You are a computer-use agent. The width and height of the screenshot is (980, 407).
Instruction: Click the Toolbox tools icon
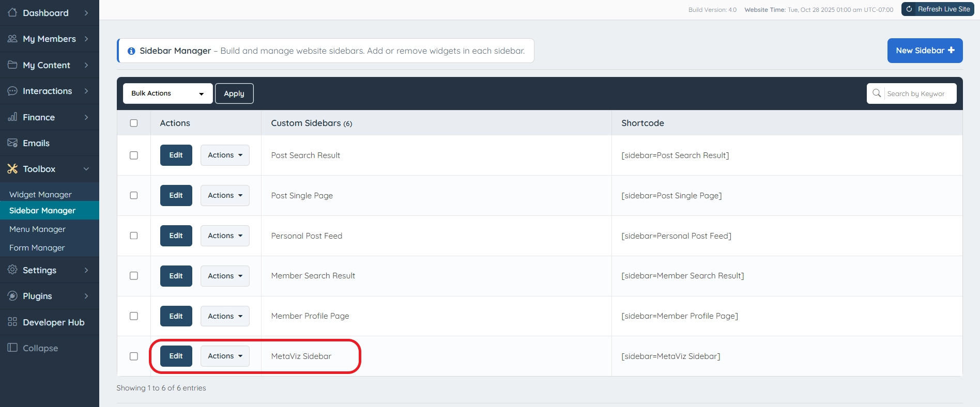[12, 169]
